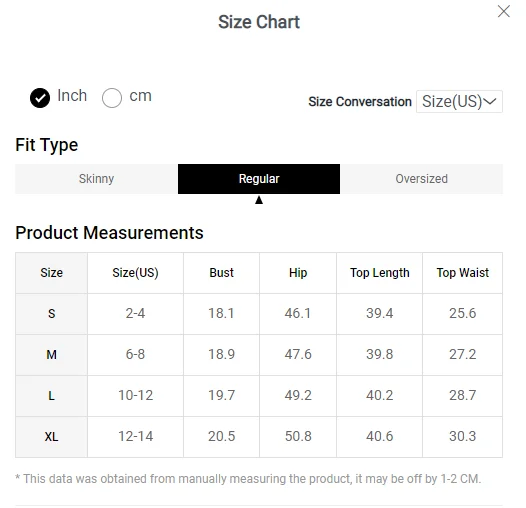The height and width of the screenshot is (508, 526).
Task: Choose the Skinny fit type
Action: pyautogui.click(x=97, y=179)
